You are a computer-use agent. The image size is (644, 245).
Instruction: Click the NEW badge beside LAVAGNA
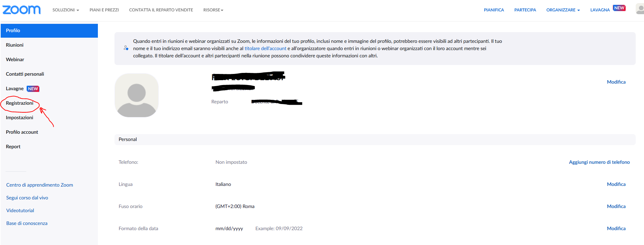click(619, 8)
